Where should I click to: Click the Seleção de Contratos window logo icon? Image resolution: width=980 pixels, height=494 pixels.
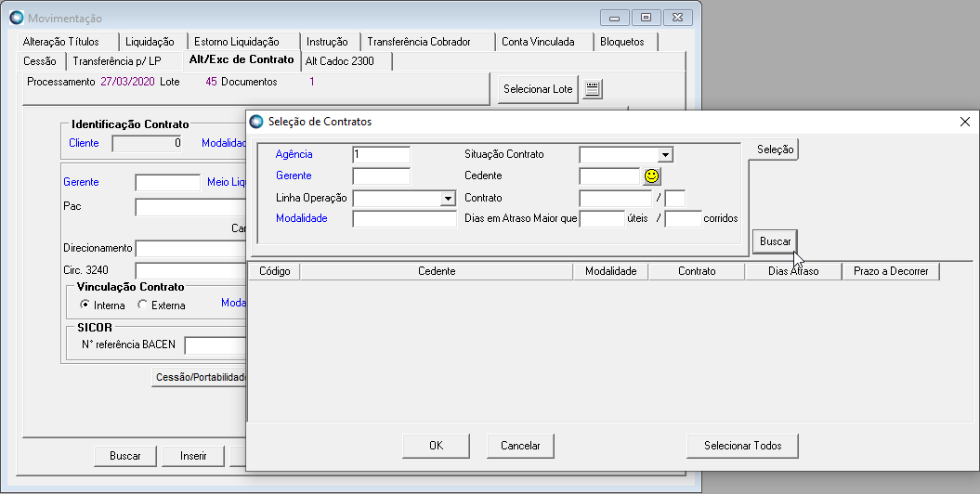pos(256,121)
